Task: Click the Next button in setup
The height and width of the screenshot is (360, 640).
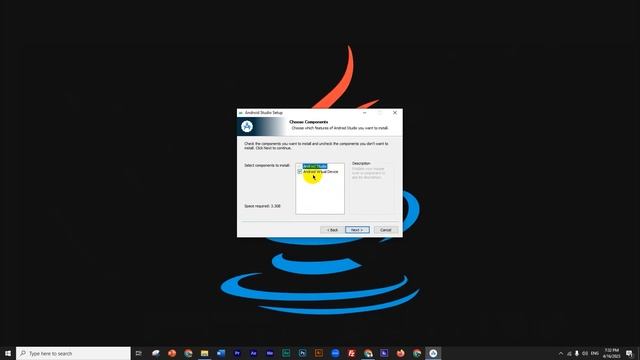Action: (357, 230)
